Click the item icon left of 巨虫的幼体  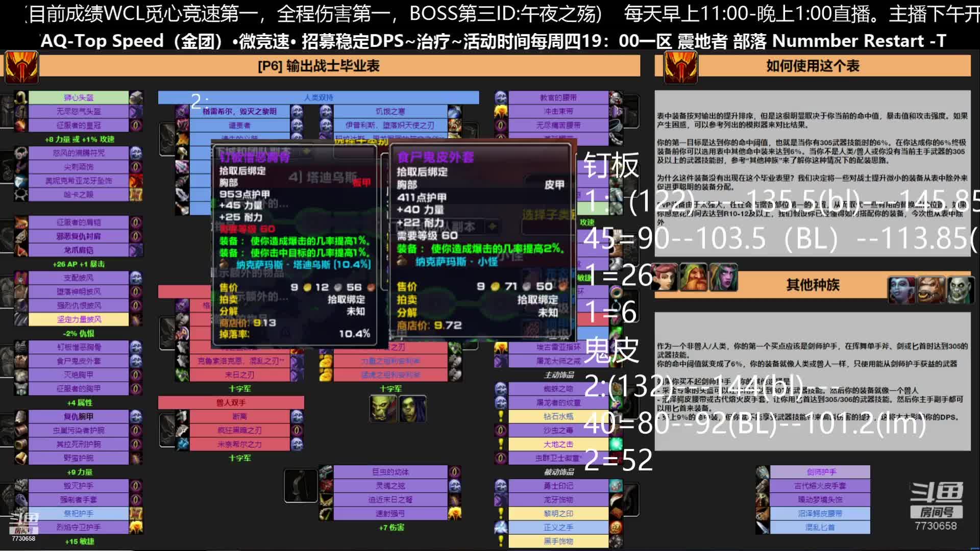tap(326, 472)
